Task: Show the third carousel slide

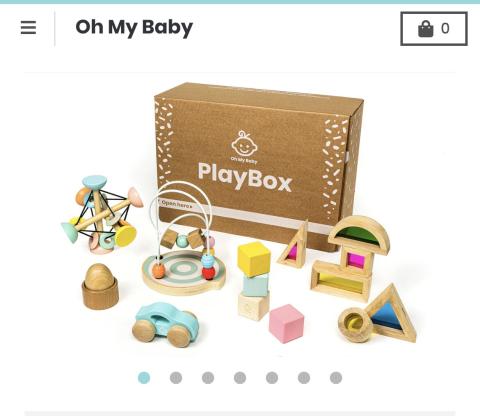Action: [208, 378]
